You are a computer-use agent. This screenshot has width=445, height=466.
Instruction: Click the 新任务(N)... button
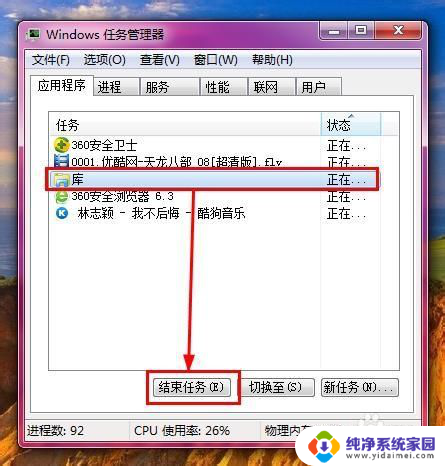(360, 387)
